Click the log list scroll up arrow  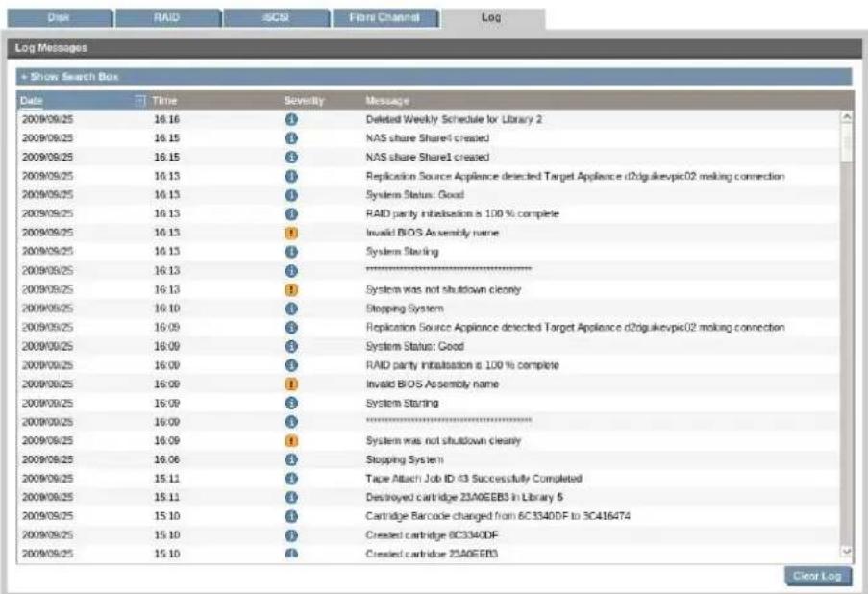coord(847,117)
